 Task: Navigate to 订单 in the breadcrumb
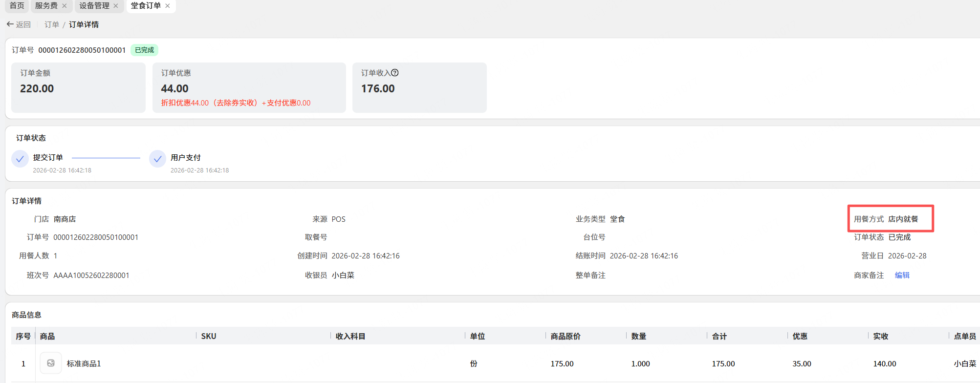point(52,24)
